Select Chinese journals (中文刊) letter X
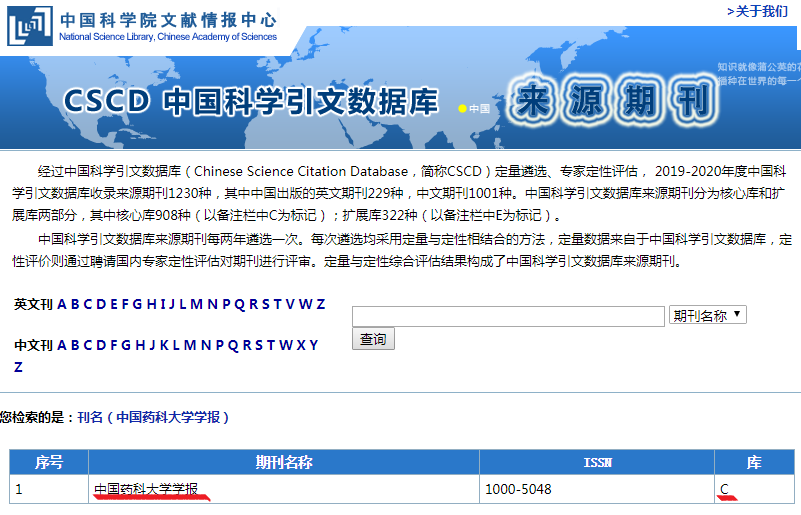 pos(301,345)
